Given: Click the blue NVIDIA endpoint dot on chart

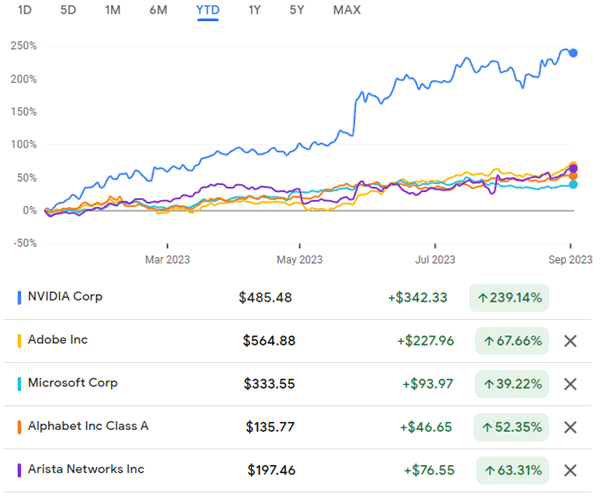Looking at the screenshot, I should pyautogui.click(x=573, y=53).
